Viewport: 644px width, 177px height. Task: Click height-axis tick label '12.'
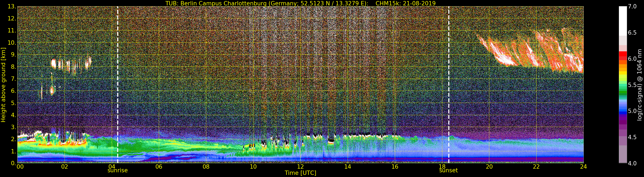(x=12, y=18)
